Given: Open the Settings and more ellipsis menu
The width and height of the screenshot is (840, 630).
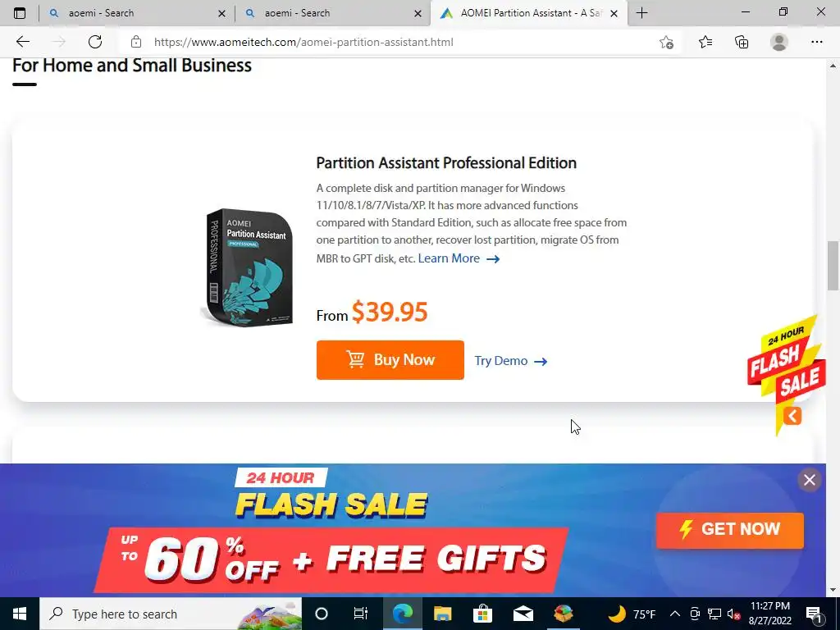Looking at the screenshot, I should pyautogui.click(x=816, y=42).
